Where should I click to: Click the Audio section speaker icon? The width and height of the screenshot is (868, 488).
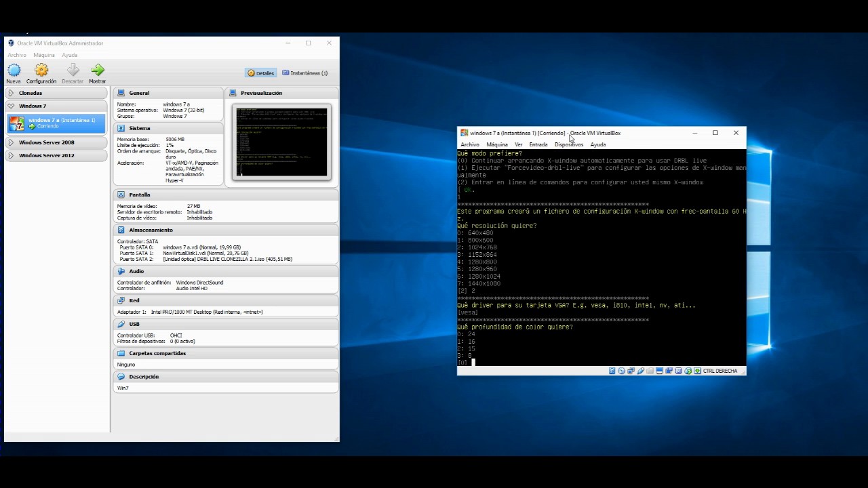click(x=121, y=271)
